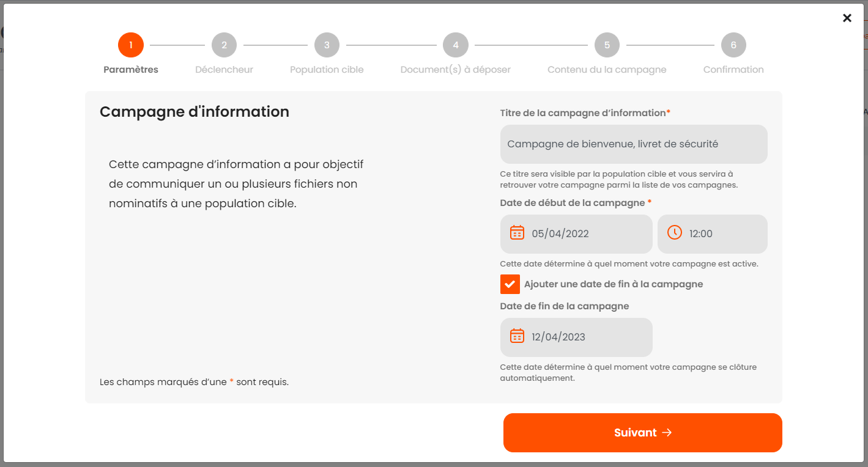
Task: Click the calendar icon in start date field
Action: click(x=517, y=233)
